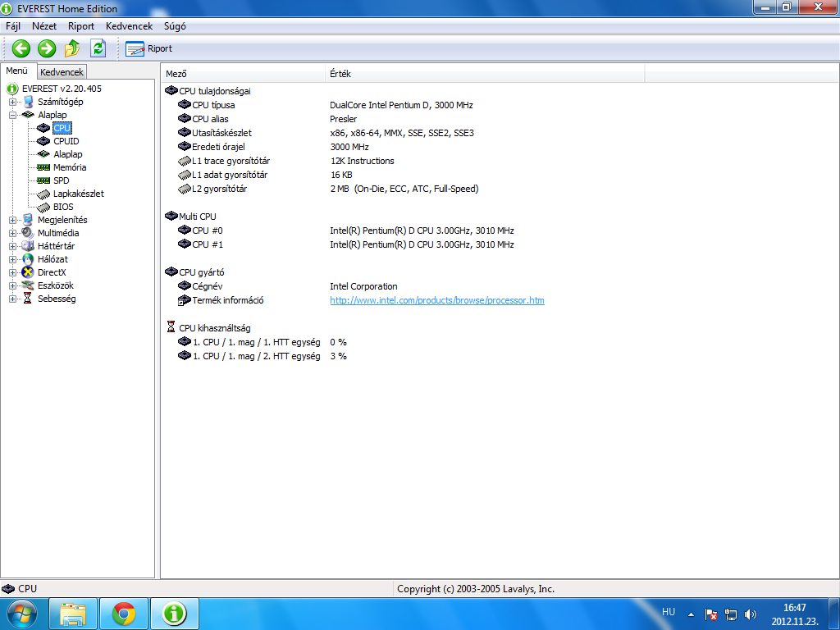
Task: Click the Termék információ link icon
Action: 184,300
